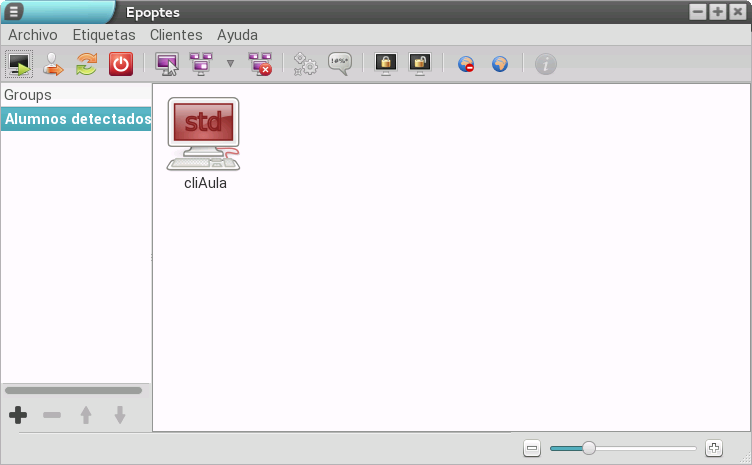
Task: Expand the broadcast options dropdown arrow
Action: [x=231, y=65]
